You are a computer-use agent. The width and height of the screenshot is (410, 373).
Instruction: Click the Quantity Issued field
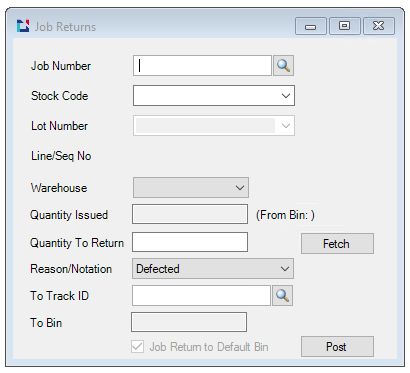tap(190, 214)
